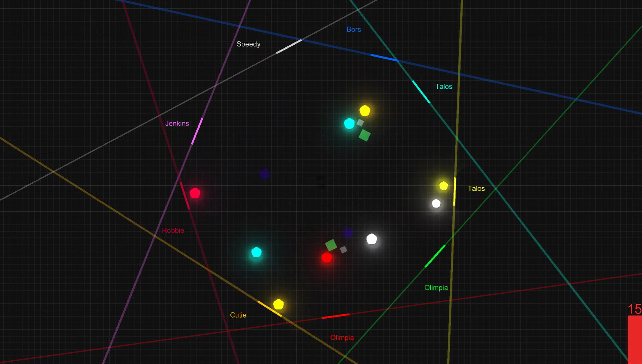Click the Speedy player label
The image size is (642, 364).
tap(249, 44)
